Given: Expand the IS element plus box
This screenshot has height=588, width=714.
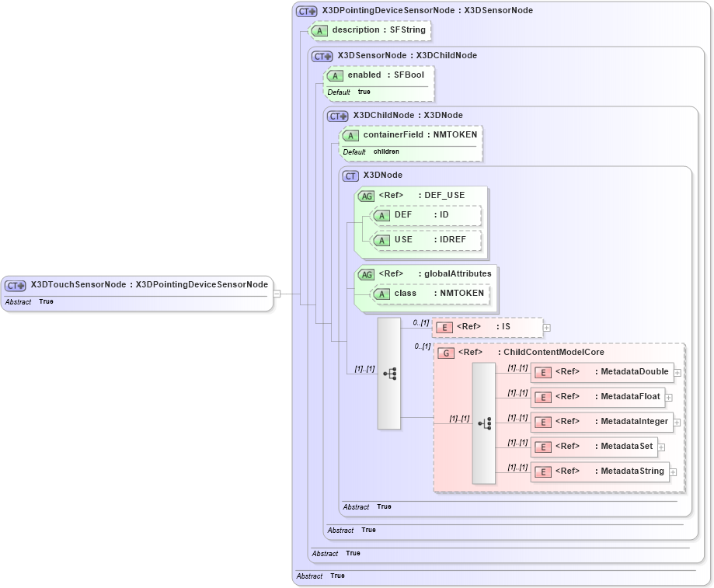Looking at the screenshot, I should coord(547,328).
